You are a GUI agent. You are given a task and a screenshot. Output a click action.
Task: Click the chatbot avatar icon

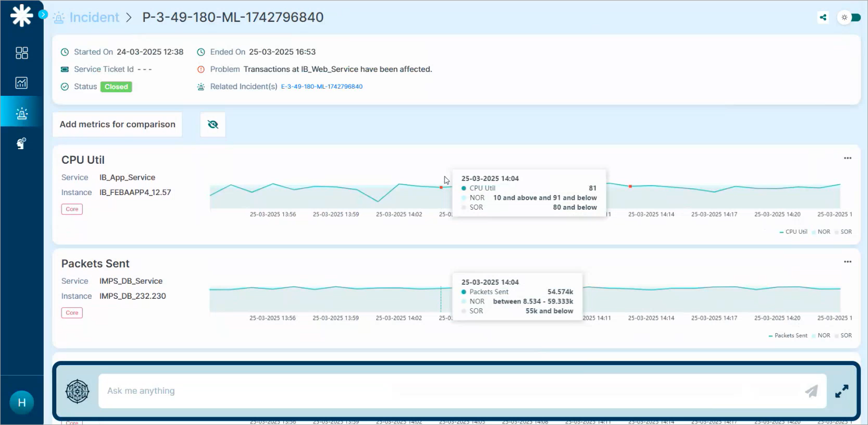(77, 391)
